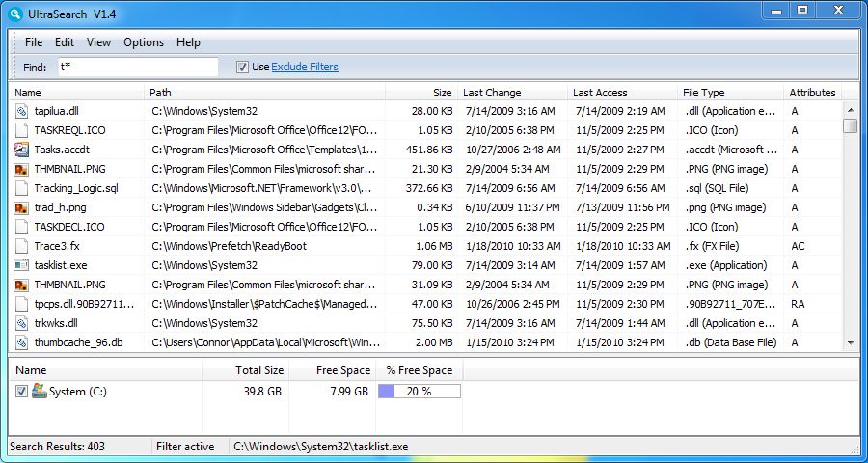868x463 pixels.
Task: Click the 451.86 KB size value
Action: 429,150
